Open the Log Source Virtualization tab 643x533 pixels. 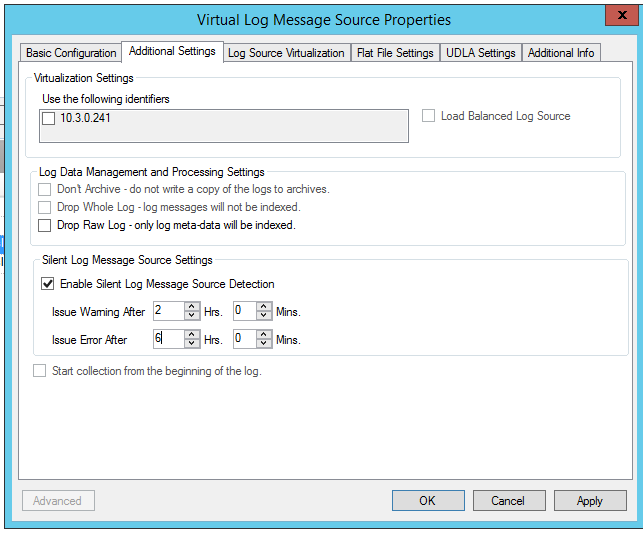pyautogui.click(x=286, y=53)
